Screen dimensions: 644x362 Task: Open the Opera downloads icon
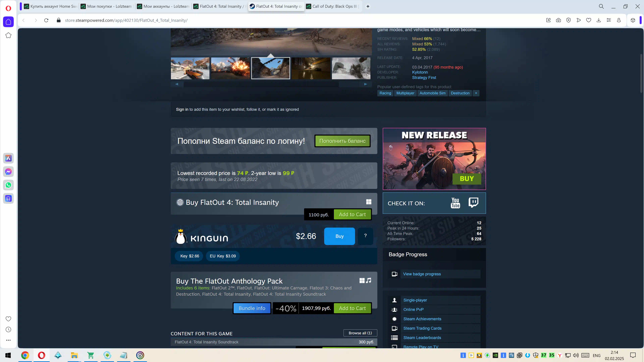[x=599, y=20]
